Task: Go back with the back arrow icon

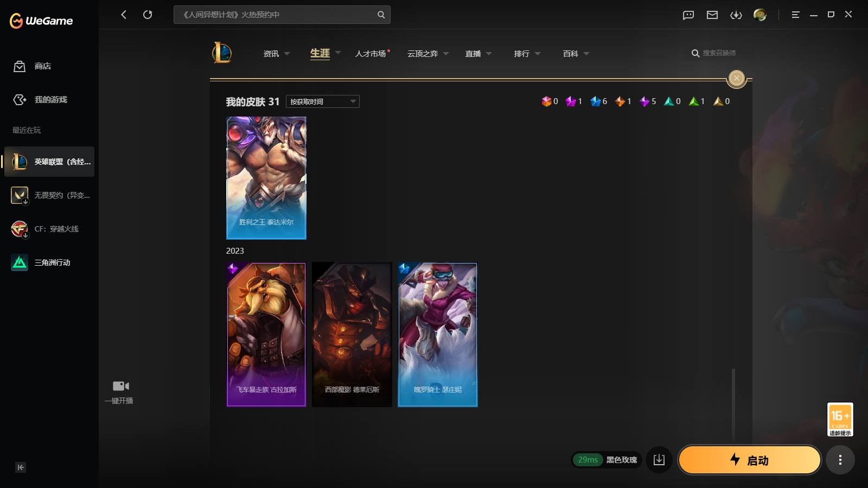Action: [124, 15]
